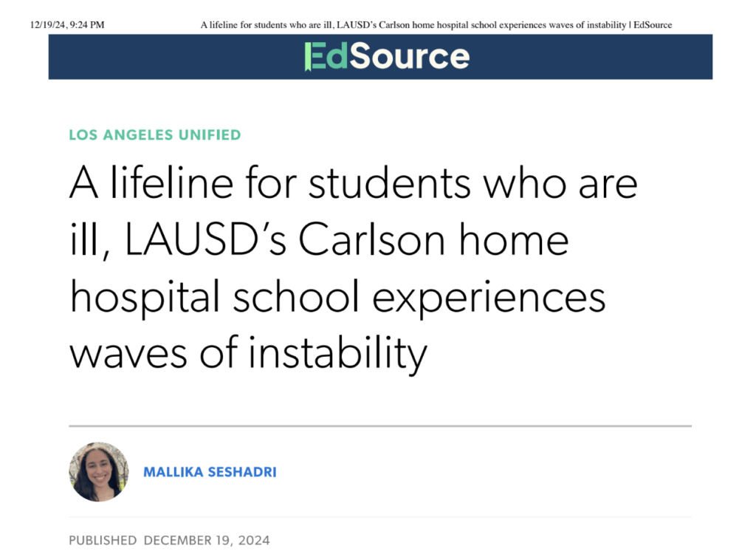Click the article headline text
This screenshot has width=756, height=554.
[353, 268]
